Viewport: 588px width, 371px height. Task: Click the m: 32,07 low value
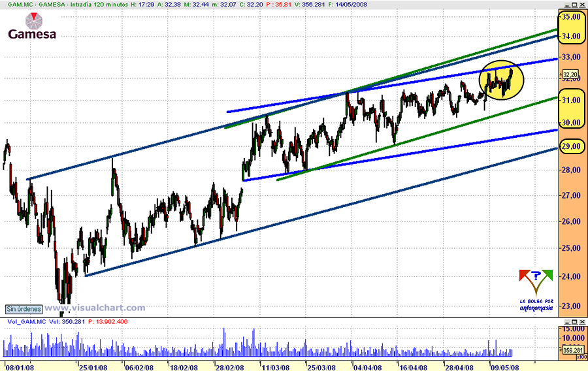pos(224,5)
